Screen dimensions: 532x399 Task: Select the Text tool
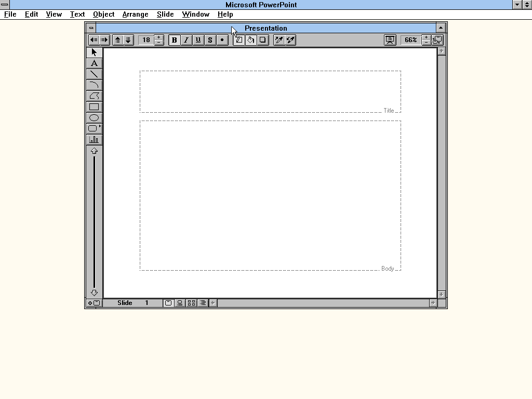pyautogui.click(x=94, y=63)
